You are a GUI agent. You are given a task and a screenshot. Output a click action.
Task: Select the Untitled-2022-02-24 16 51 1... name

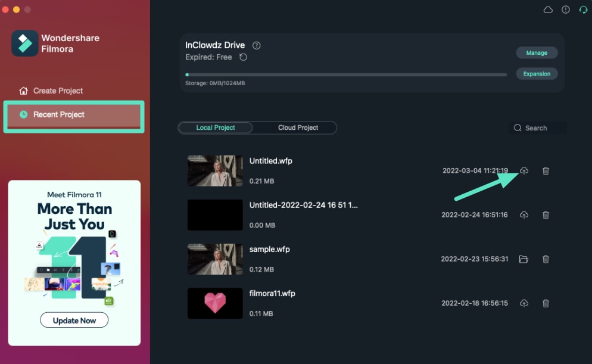(x=303, y=205)
